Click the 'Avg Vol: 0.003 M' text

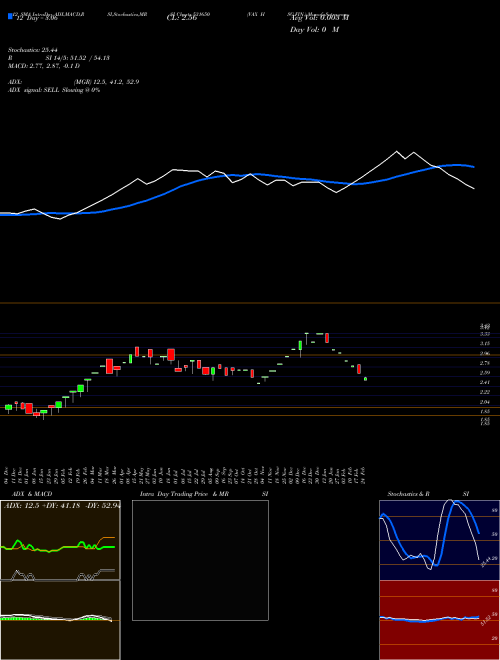tap(320, 18)
